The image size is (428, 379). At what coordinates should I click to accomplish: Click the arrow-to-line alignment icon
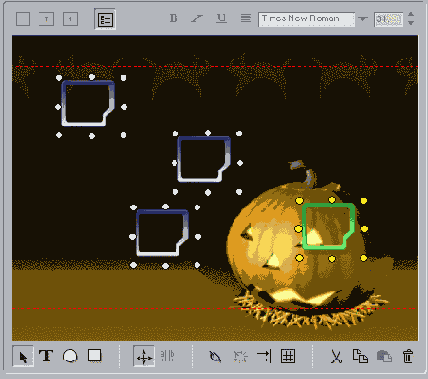point(264,356)
